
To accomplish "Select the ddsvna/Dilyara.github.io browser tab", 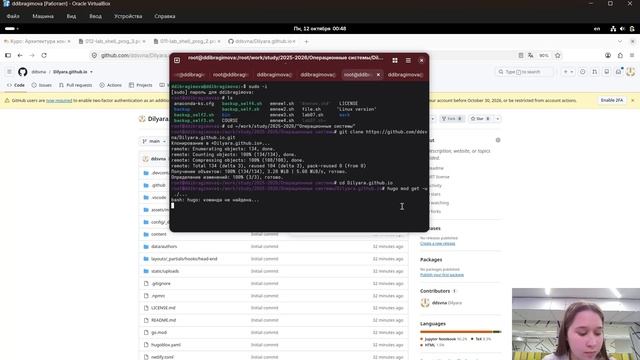I will (x=262, y=41).
